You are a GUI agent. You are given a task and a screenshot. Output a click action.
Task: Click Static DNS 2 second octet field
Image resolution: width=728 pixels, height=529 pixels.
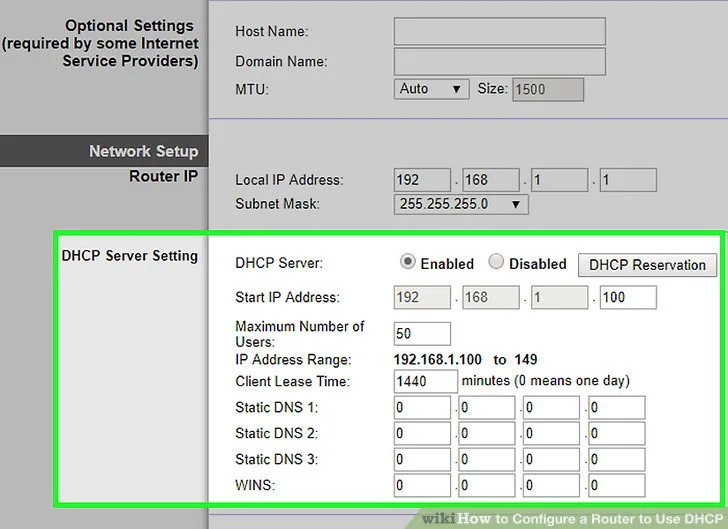point(487,433)
